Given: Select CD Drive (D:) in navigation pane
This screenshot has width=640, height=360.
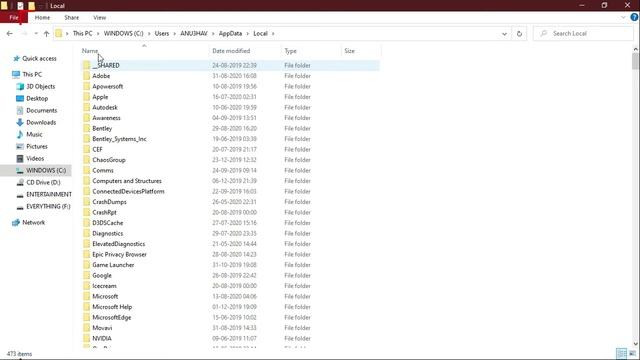Looking at the screenshot, I should [x=43, y=182].
